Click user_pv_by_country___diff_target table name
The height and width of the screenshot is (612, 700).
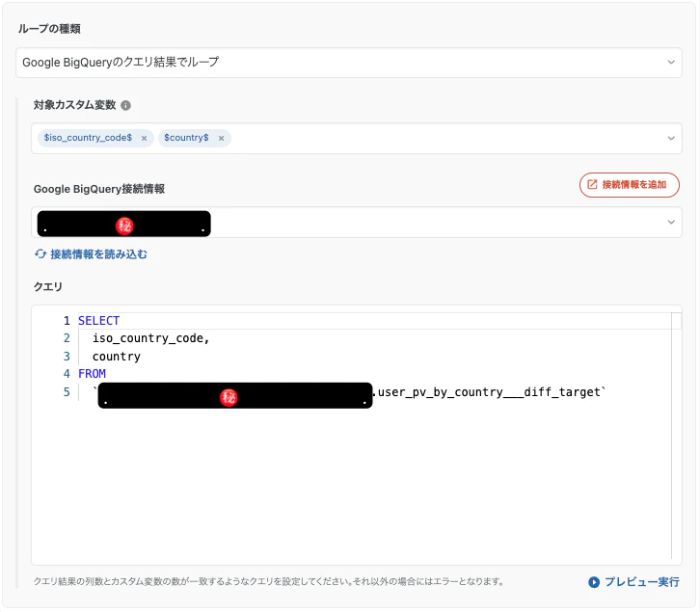point(489,392)
